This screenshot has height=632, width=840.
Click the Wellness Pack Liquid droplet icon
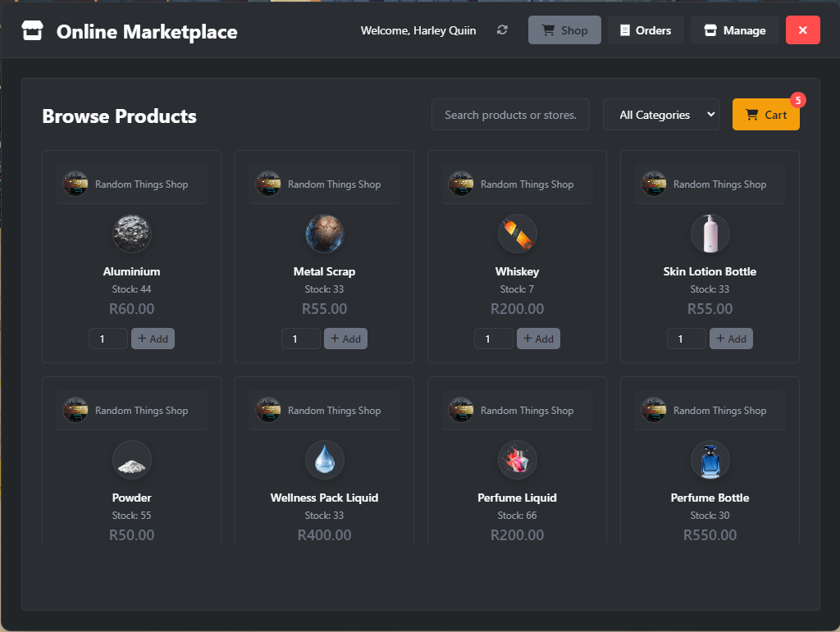pos(325,460)
